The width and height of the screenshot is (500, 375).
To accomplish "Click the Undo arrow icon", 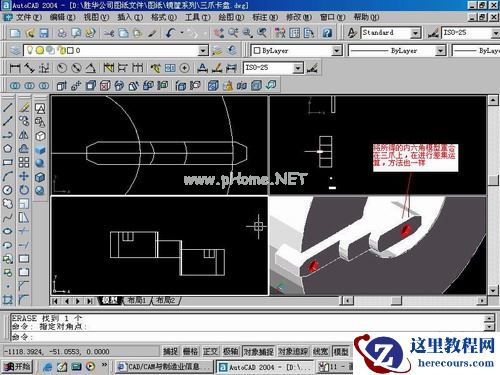I will tap(171, 33).
